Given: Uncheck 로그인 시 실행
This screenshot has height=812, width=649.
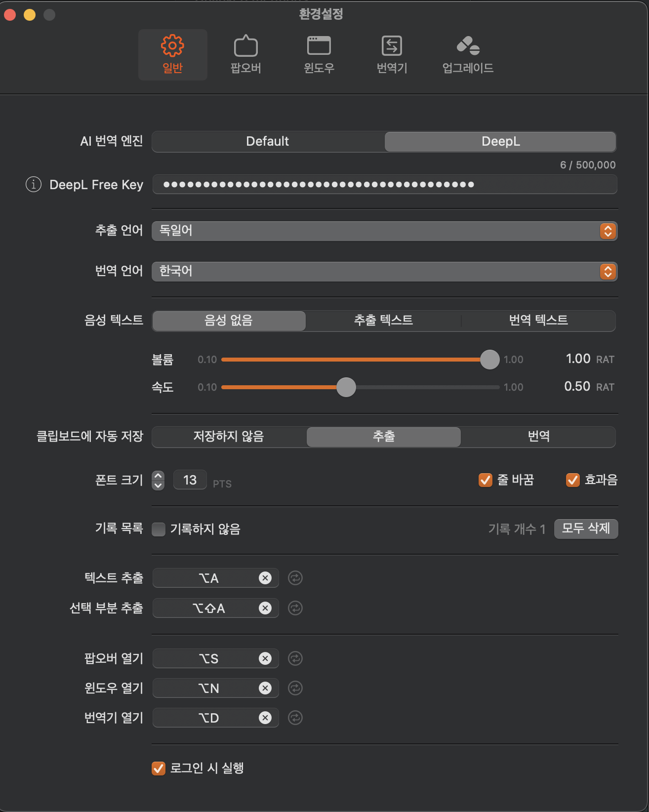Looking at the screenshot, I should coord(159,769).
